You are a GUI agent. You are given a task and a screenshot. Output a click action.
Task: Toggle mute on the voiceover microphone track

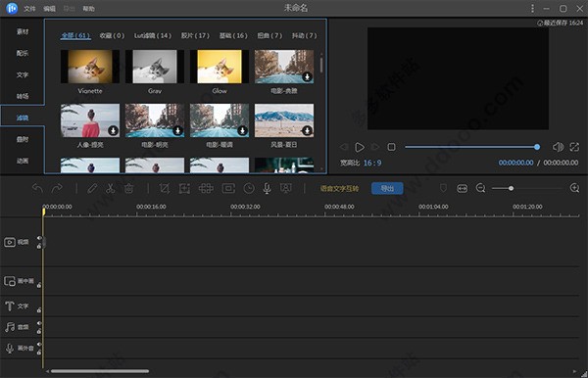point(39,344)
